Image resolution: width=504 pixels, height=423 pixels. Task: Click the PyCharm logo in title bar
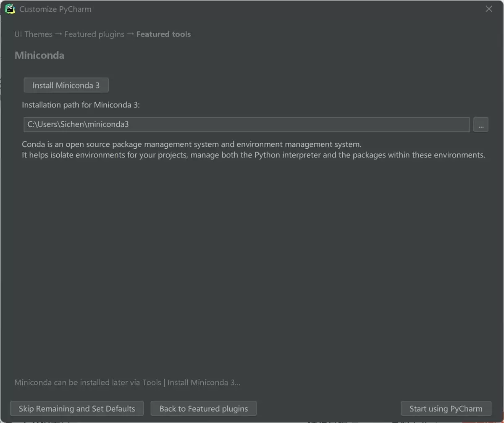[10, 9]
